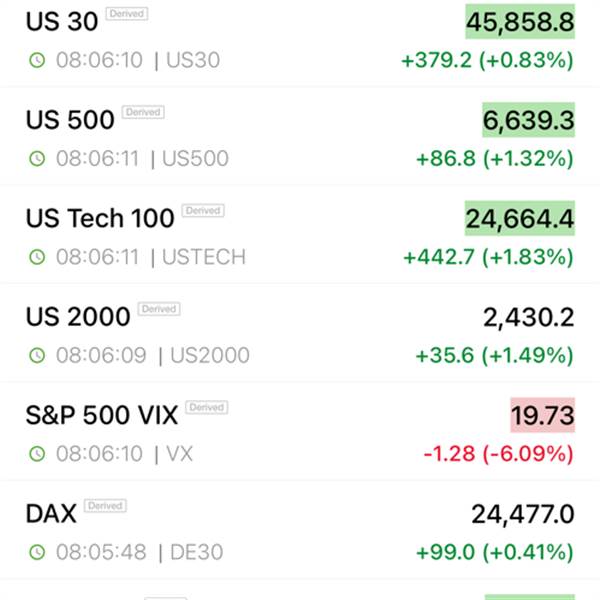This screenshot has width=600, height=600.
Task: Select the US 500 price 6,639.3
Action: pos(528,121)
